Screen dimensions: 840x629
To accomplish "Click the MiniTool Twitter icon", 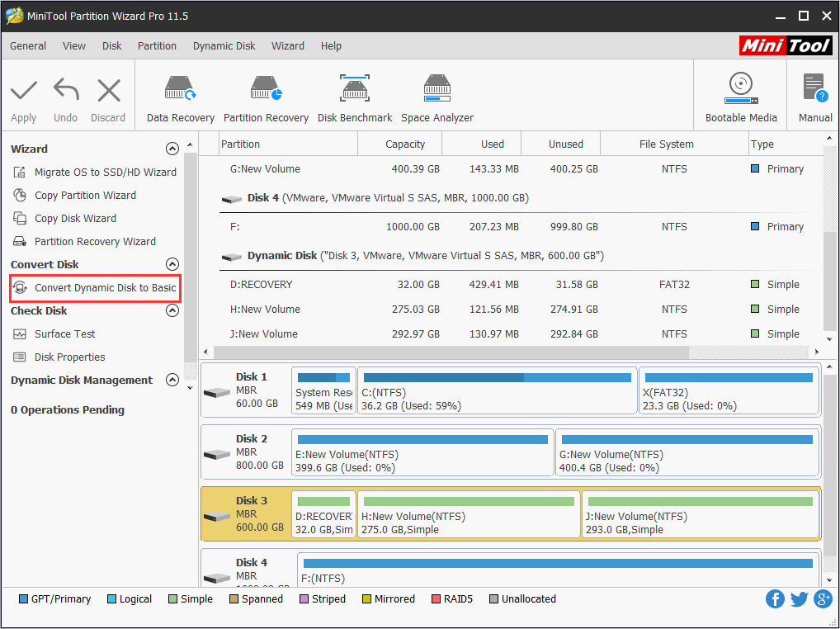I will click(x=799, y=598).
